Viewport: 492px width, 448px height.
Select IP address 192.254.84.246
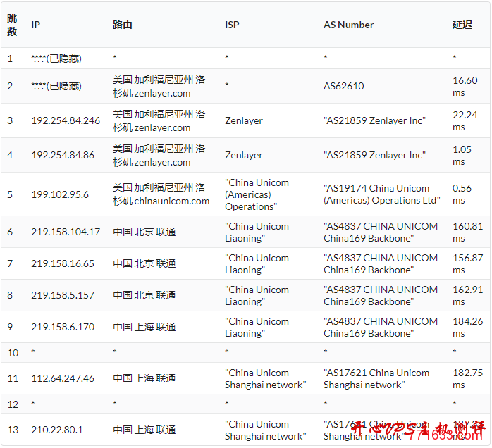point(66,120)
